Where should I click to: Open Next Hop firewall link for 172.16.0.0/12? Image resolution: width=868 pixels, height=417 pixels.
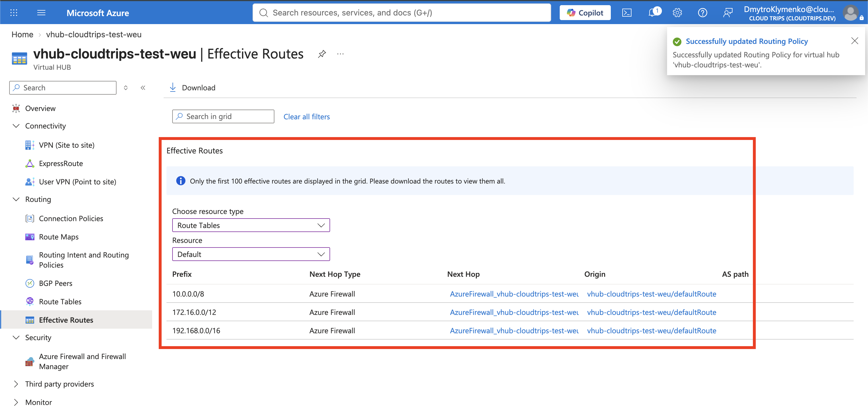[514, 312]
